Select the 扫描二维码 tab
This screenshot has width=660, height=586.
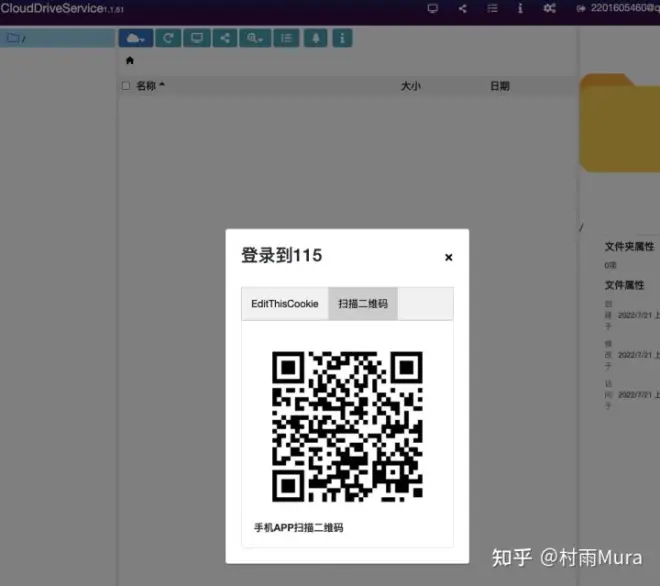(x=363, y=304)
